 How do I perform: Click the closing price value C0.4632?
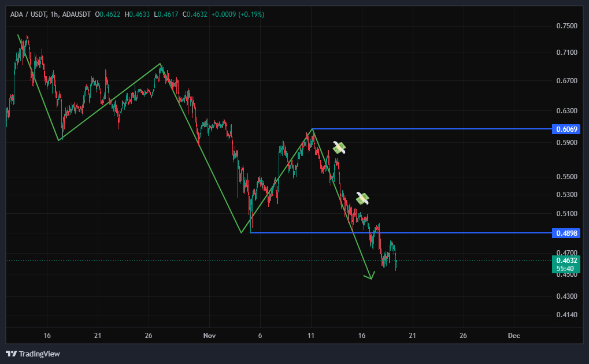coord(195,14)
